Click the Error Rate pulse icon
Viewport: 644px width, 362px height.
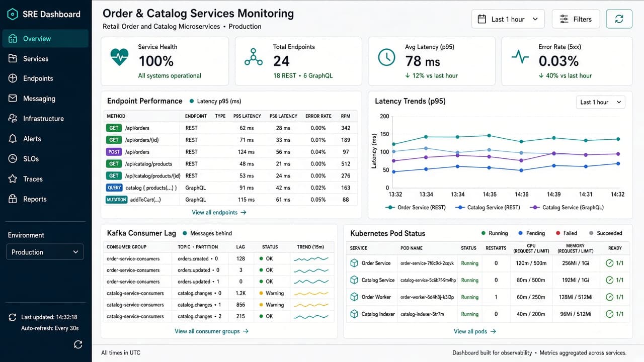point(520,57)
